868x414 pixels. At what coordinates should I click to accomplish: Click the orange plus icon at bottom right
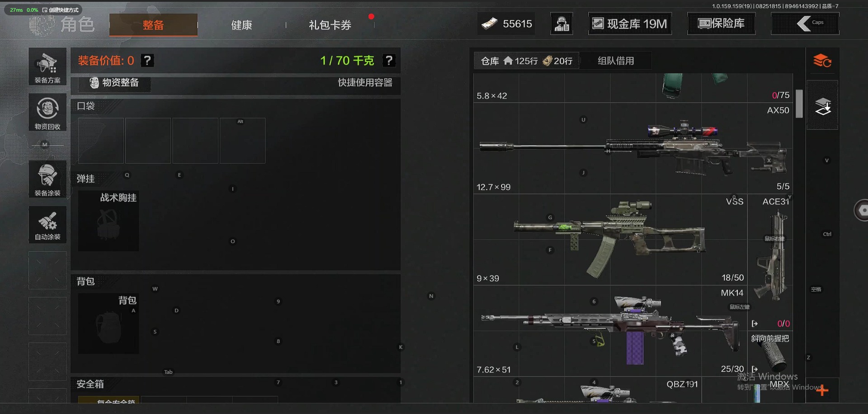822,390
